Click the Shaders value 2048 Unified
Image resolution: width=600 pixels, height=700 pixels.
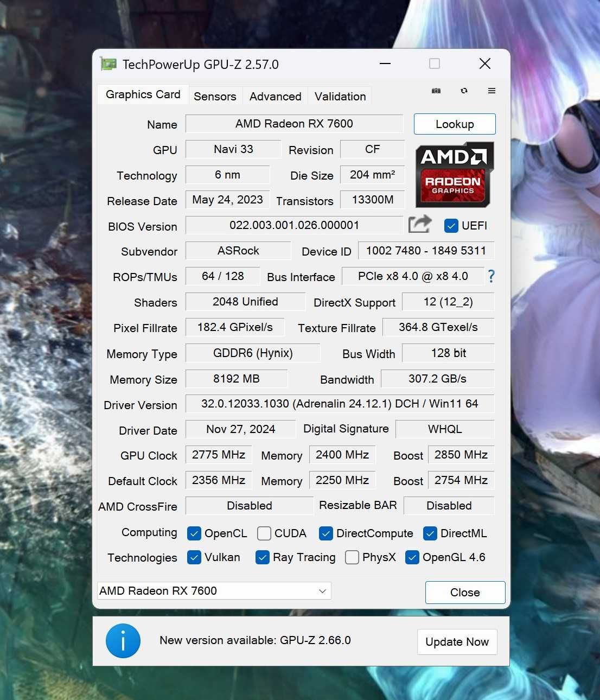pyautogui.click(x=245, y=302)
